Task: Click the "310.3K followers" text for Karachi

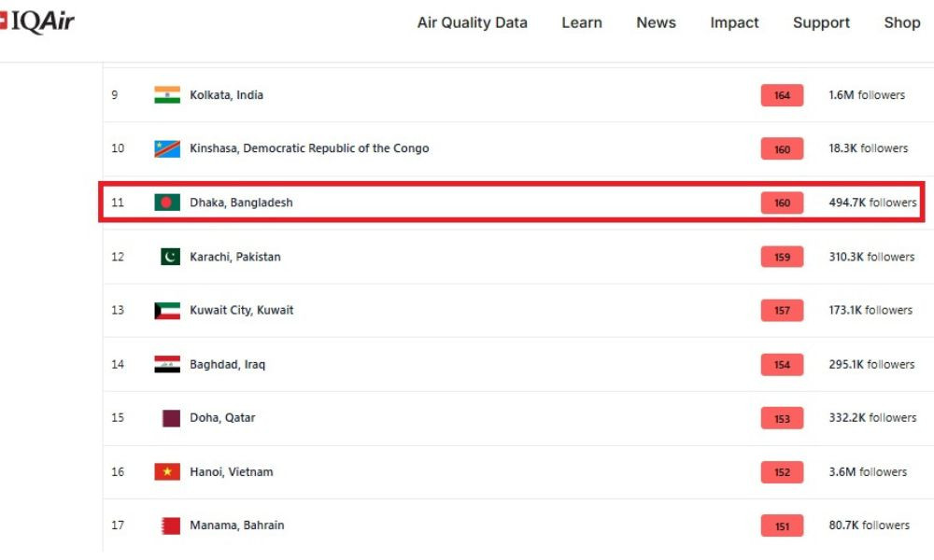Action: tap(871, 257)
